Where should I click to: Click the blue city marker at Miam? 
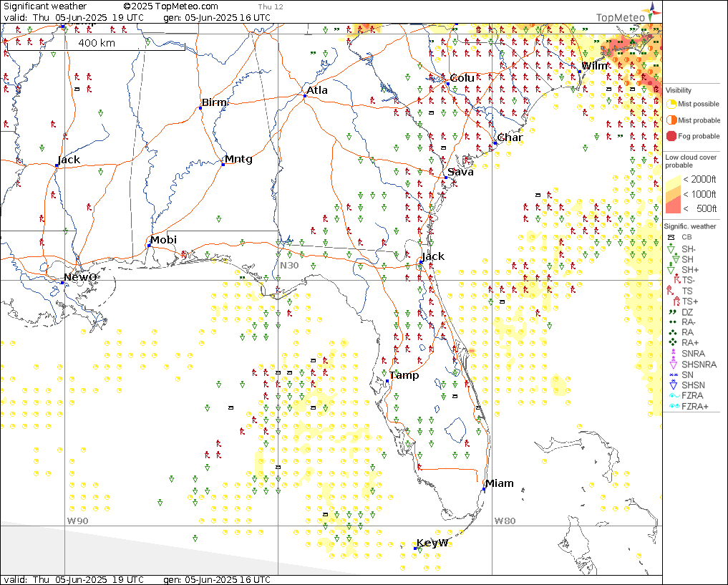483,489
